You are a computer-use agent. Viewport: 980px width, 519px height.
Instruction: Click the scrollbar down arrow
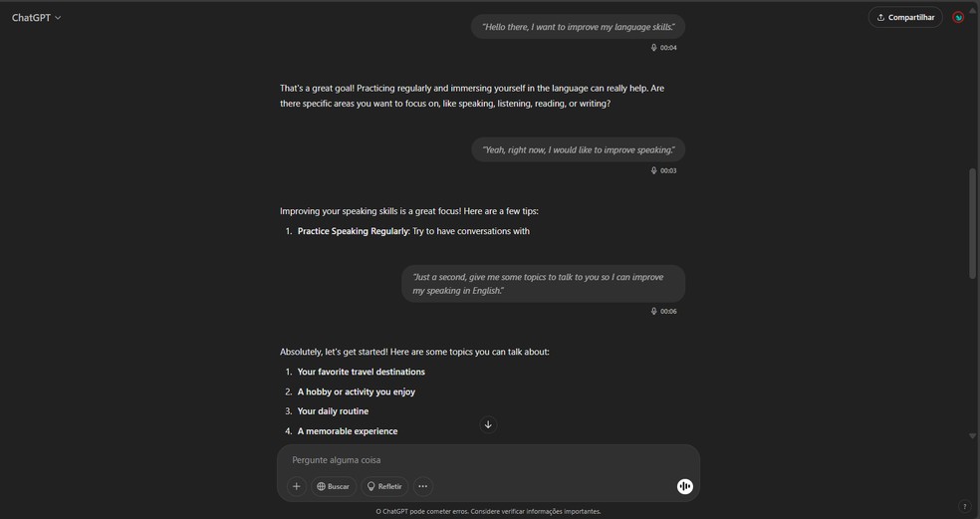[x=973, y=436]
